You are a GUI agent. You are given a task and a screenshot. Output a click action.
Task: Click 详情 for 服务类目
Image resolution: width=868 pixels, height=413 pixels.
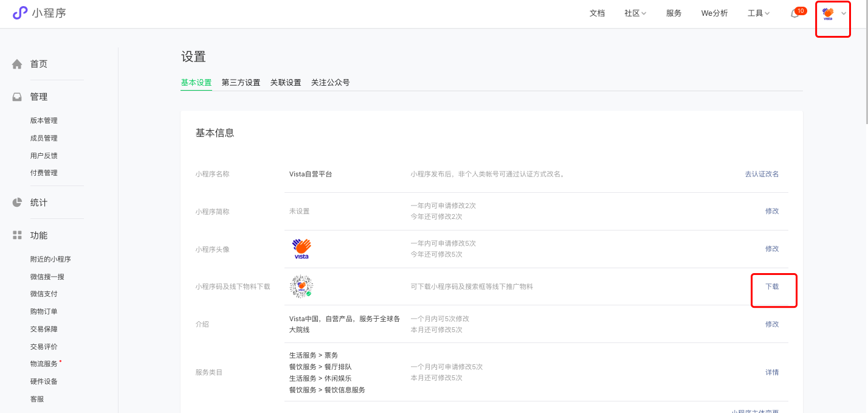pos(772,372)
